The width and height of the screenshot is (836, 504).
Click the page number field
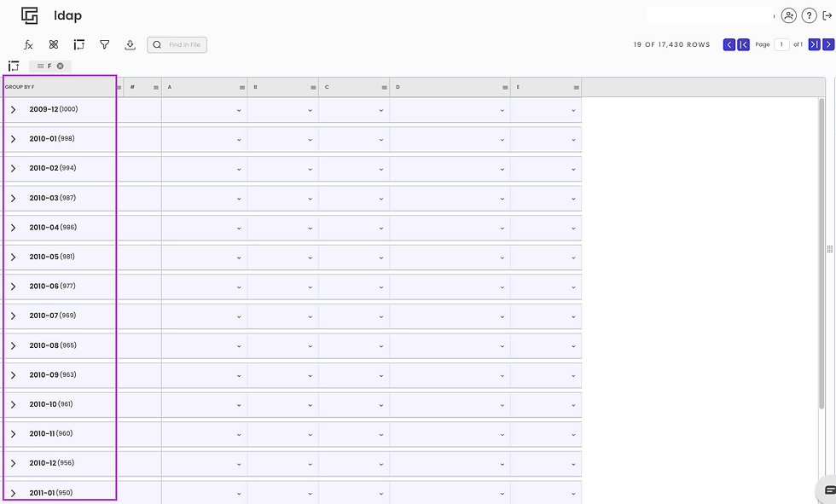pos(781,44)
